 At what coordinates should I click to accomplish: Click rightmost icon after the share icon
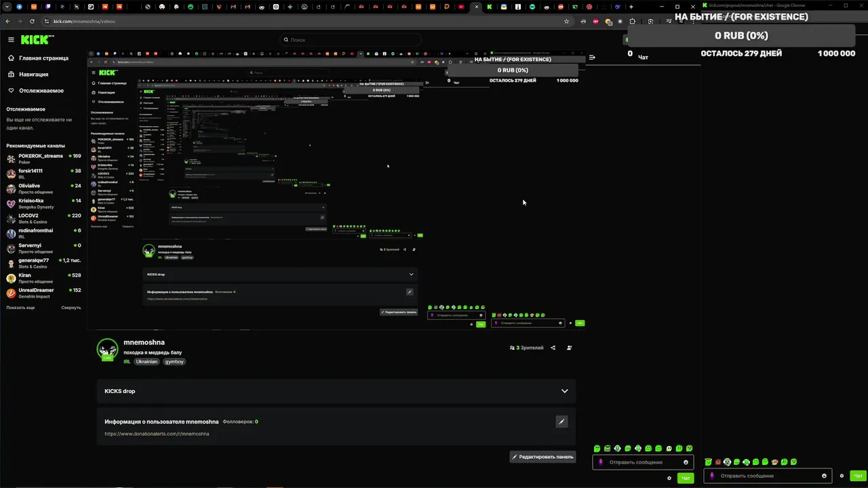click(569, 348)
